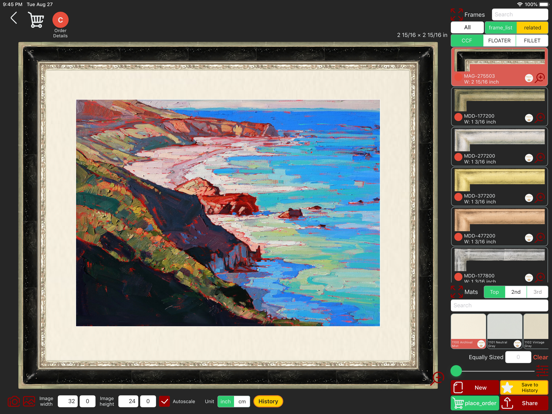Expand the Frames panel fullscreen arrows
552x414 pixels.
pyautogui.click(x=457, y=14)
